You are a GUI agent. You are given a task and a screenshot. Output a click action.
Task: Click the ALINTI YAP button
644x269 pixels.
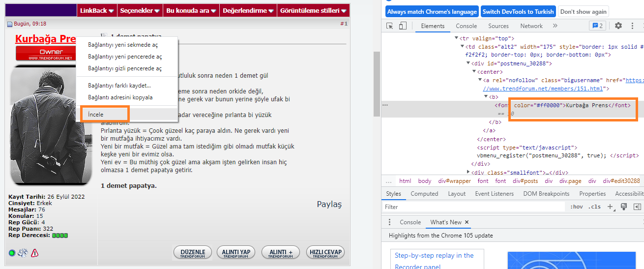pos(236,253)
